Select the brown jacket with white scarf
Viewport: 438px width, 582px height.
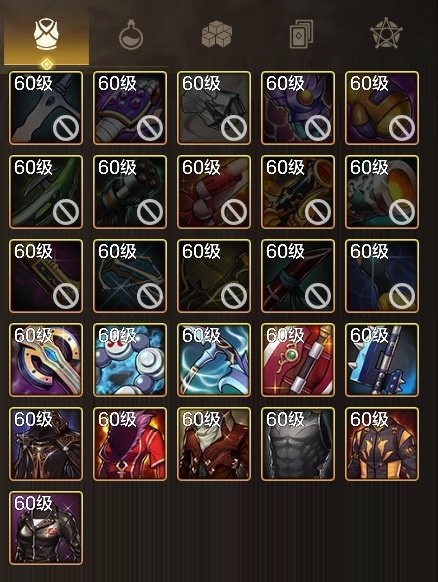tap(214, 444)
